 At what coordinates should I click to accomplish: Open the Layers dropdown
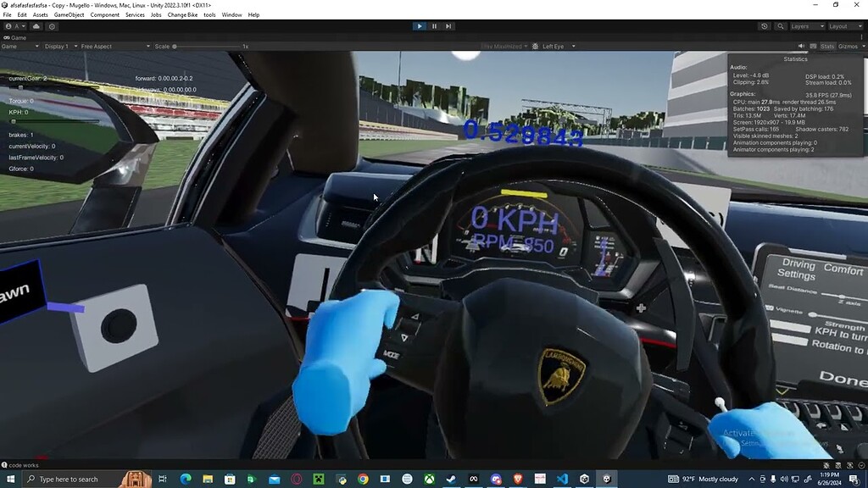(x=807, y=26)
